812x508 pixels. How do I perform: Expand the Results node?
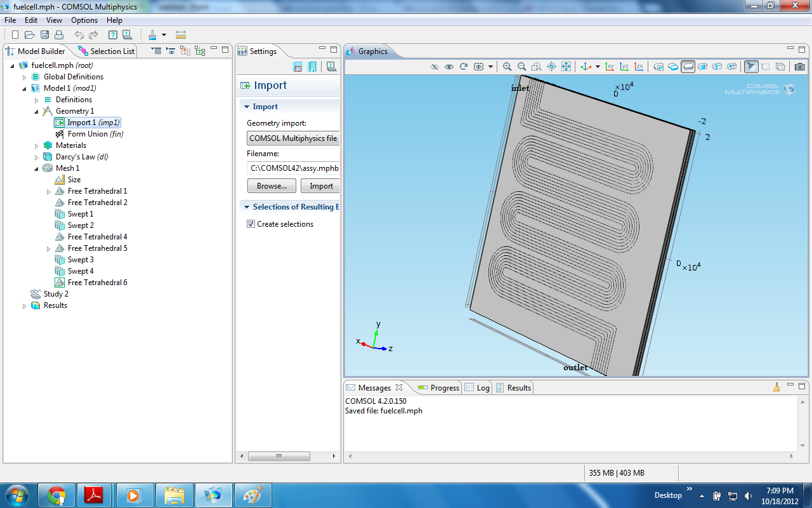tap(25, 305)
